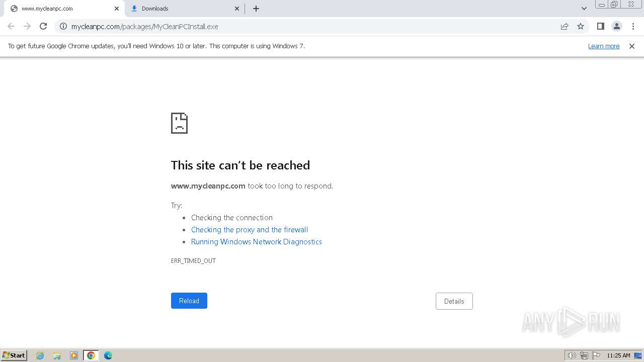
Task: Expand the tab search dropdown
Action: (x=584, y=9)
